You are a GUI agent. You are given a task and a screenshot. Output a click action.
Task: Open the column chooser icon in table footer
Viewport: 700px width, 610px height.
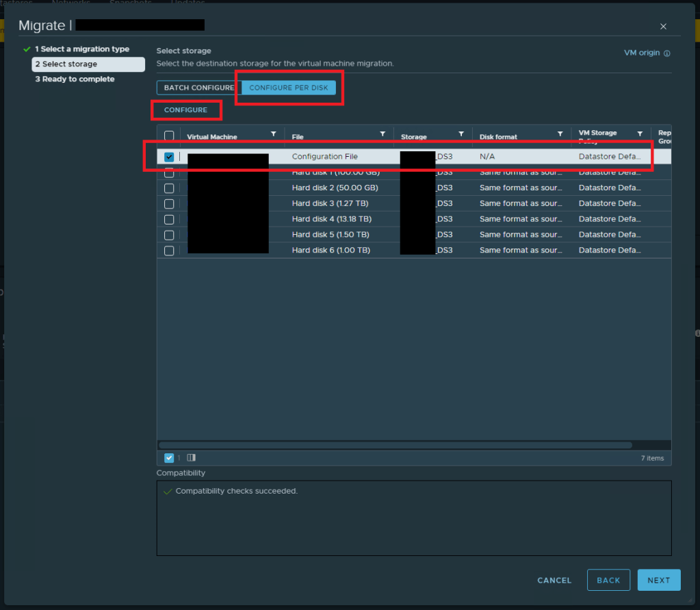tap(191, 458)
